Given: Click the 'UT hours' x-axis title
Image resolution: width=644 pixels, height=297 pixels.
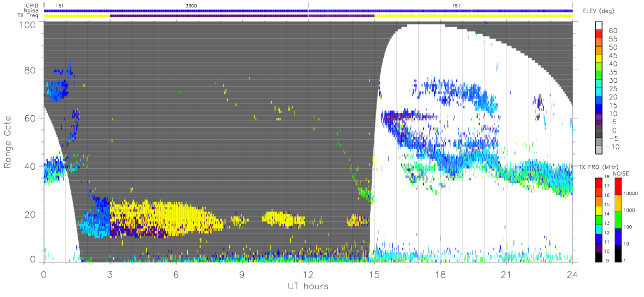Looking at the screenshot, I should pos(308,286).
